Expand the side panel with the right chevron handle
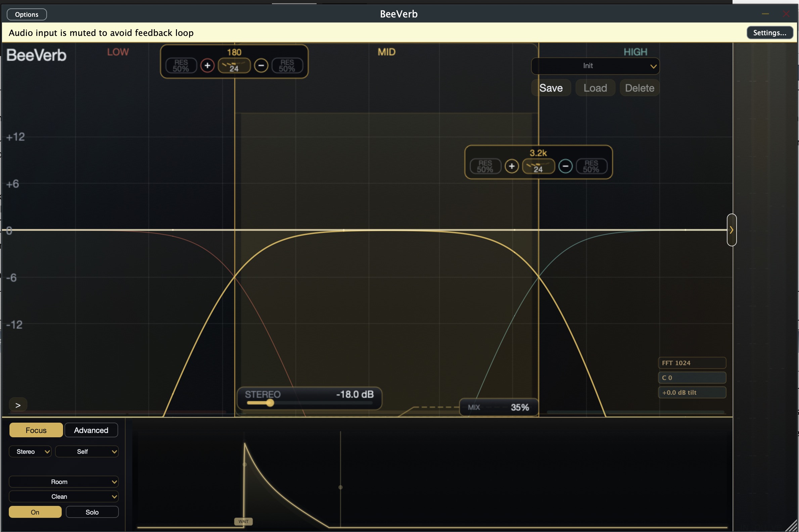The height and width of the screenshot is (532, 799). coord(732,230)
